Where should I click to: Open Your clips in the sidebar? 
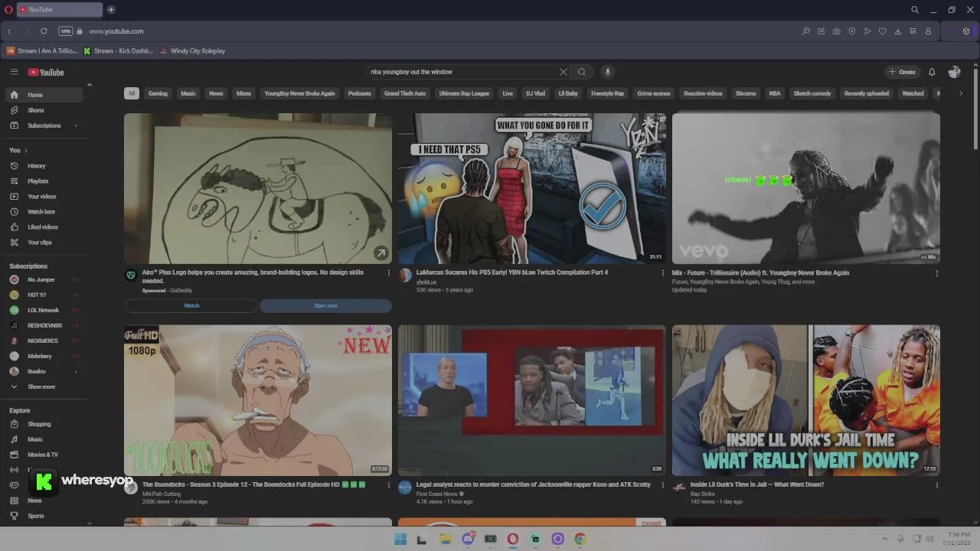(45, 243)
